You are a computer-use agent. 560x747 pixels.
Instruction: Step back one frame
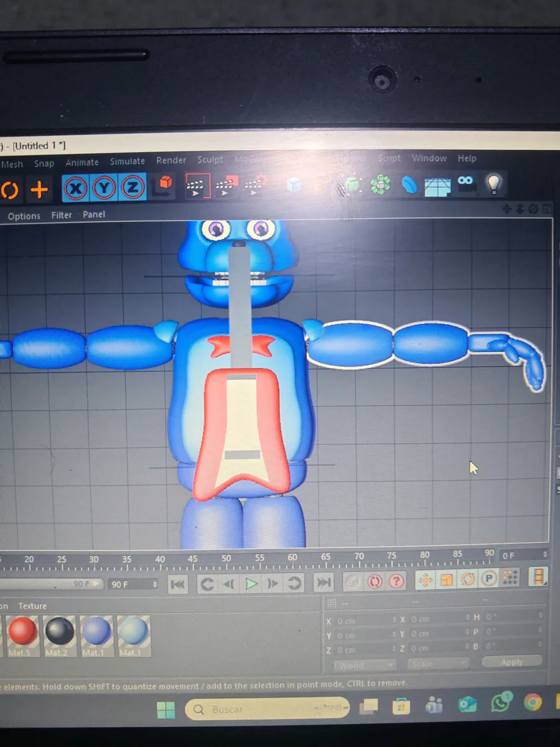(229, 584)
